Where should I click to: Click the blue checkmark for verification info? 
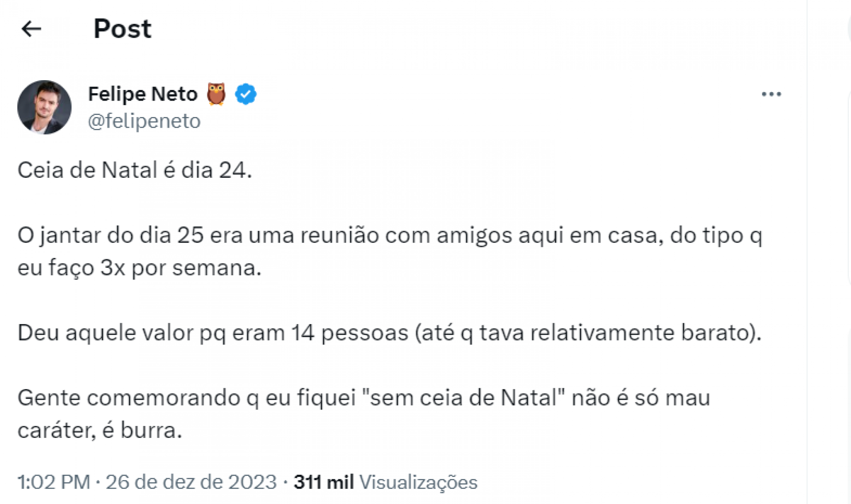[245, 94]
